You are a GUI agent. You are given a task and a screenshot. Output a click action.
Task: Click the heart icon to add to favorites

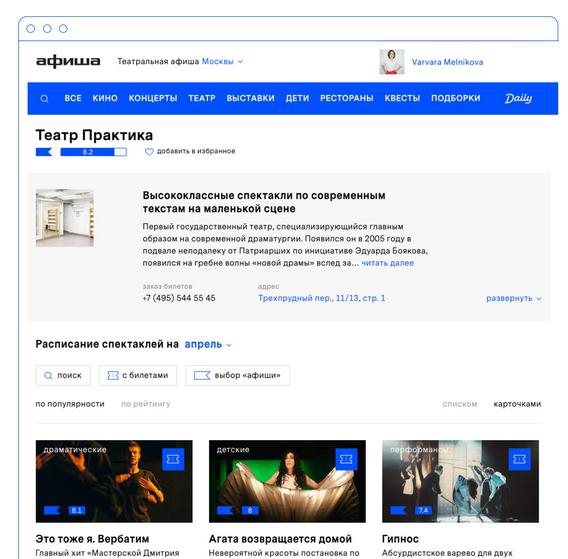pyautogui.click(x=149, y=151)
